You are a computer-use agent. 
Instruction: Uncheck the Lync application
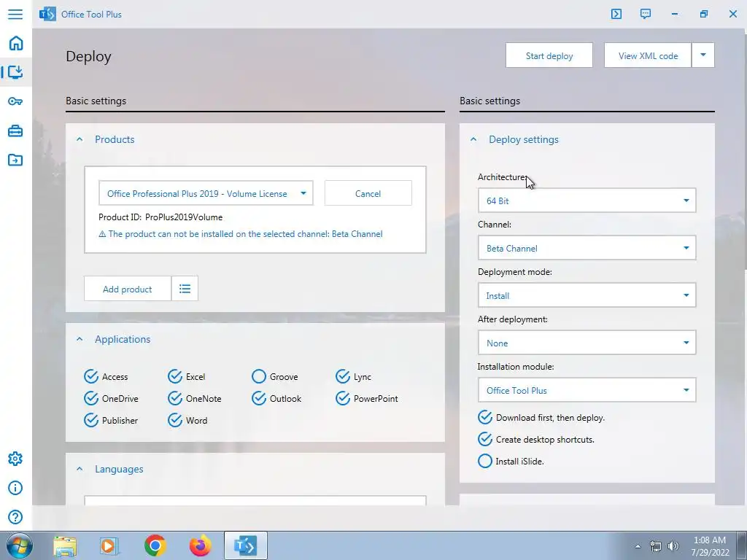(x=353, y=376)
